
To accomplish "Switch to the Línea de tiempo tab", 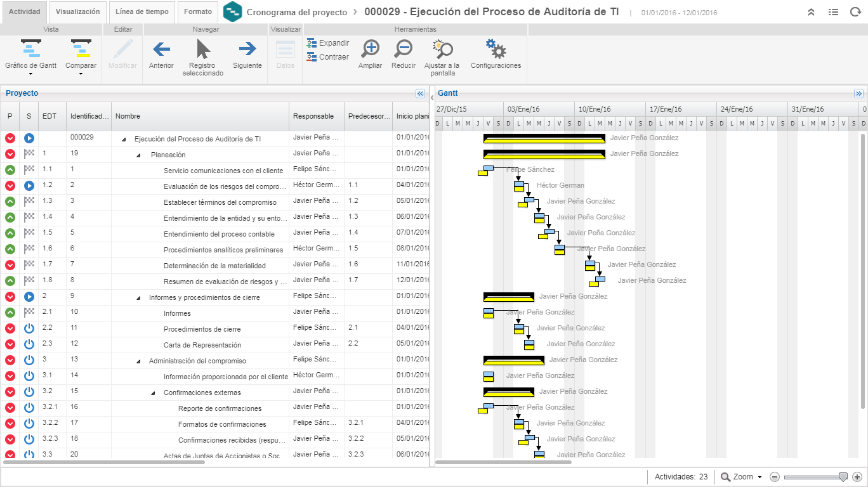I will point(142,12).
